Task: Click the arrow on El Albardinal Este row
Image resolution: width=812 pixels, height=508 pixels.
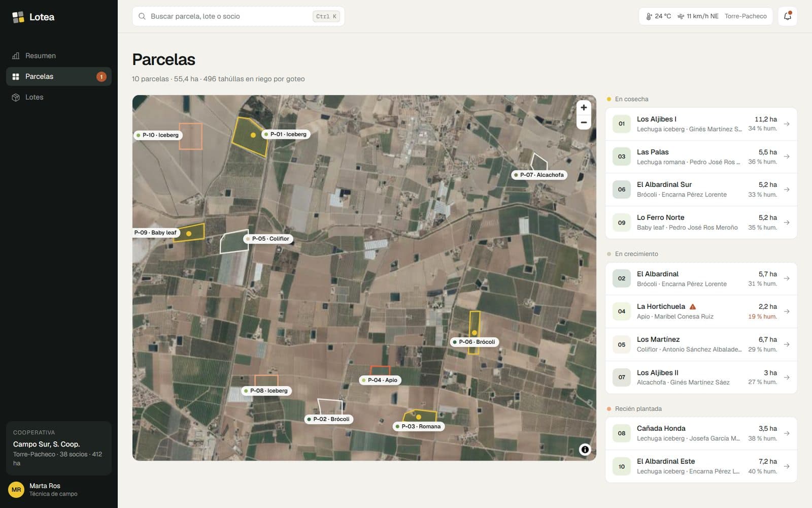Action: pos(787,466)
